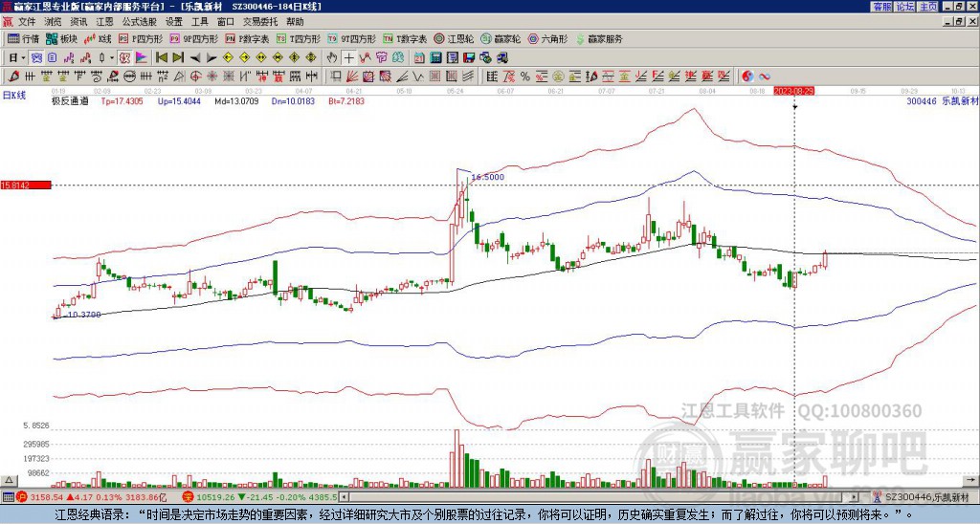Expand the candlestick style dropdown arrow

(112, 58)
